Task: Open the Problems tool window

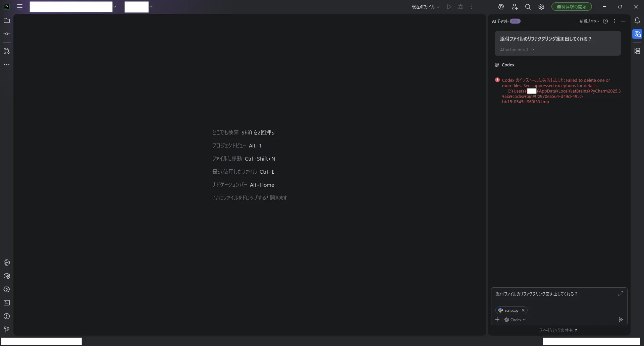Action: [6, 316]
